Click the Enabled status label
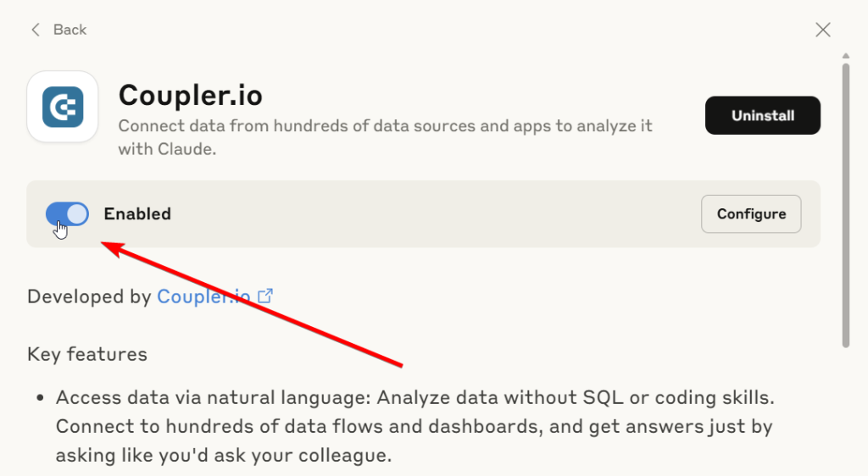 (x=137, y=214)
